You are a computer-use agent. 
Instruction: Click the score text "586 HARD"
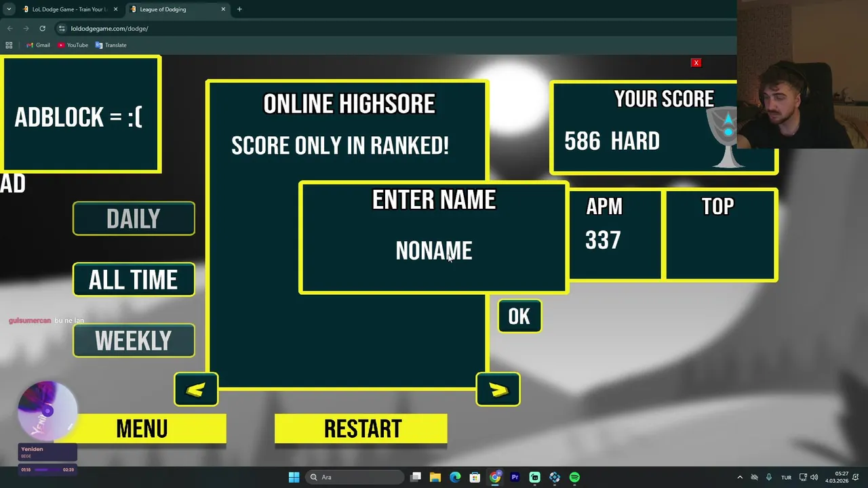612,141
